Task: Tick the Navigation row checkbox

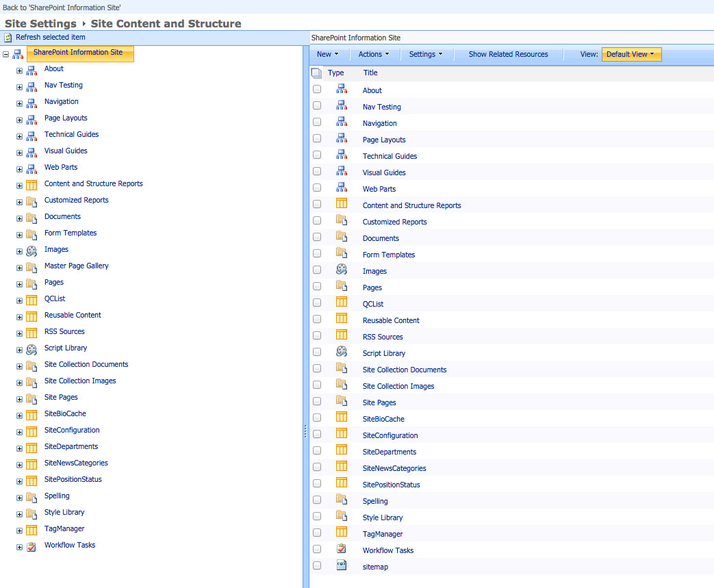Action: [x=317, y=122]
